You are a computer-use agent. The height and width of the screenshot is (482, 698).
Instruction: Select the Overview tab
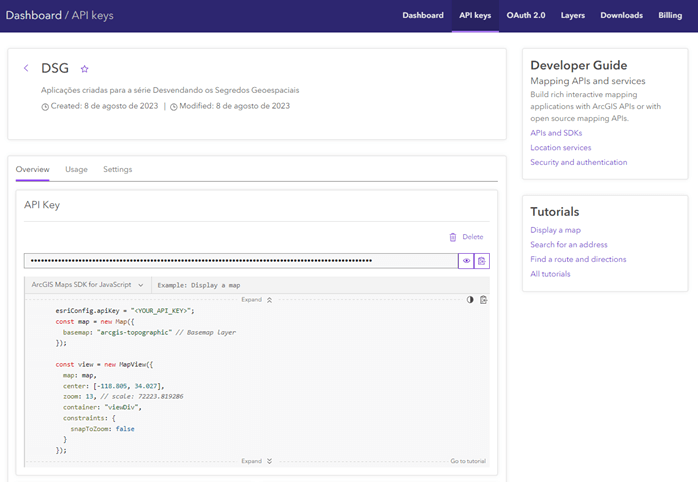[x=32, y=169]
